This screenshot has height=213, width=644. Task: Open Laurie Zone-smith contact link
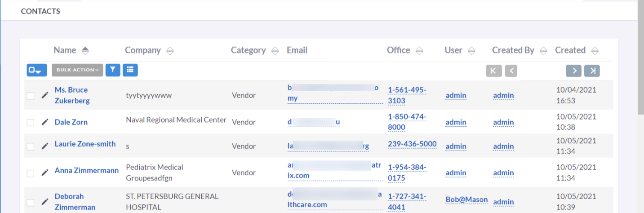pos(85,144)
